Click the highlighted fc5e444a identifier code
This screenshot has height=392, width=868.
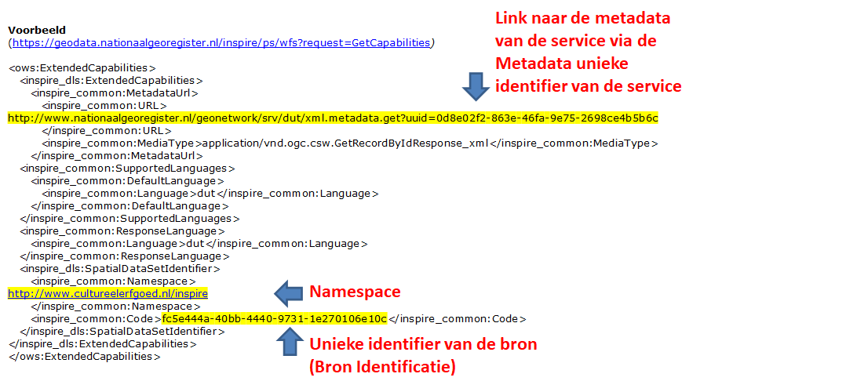pos(275,318)
